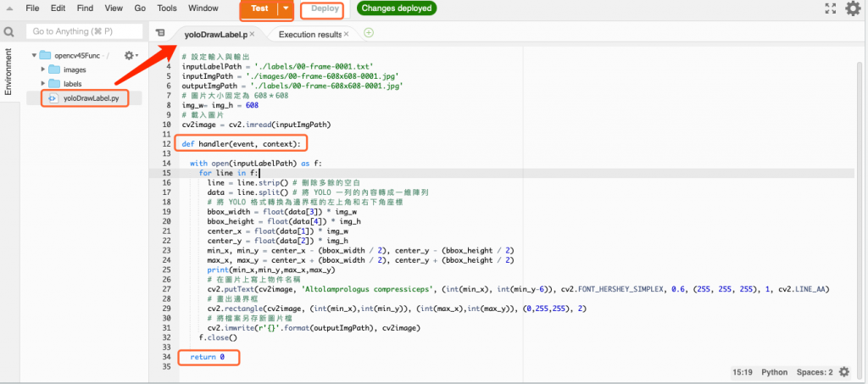The width and height of the screenshot is (868, 384).
Task: Click the orange Test button
Action: click(x=259, y=8)
